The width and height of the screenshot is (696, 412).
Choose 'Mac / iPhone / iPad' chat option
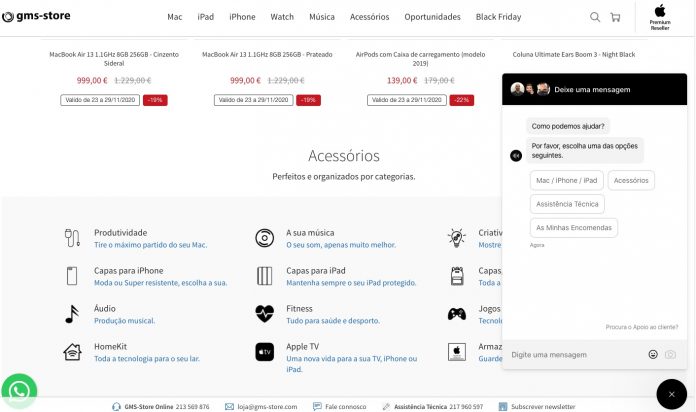click(x=566, y=180)
